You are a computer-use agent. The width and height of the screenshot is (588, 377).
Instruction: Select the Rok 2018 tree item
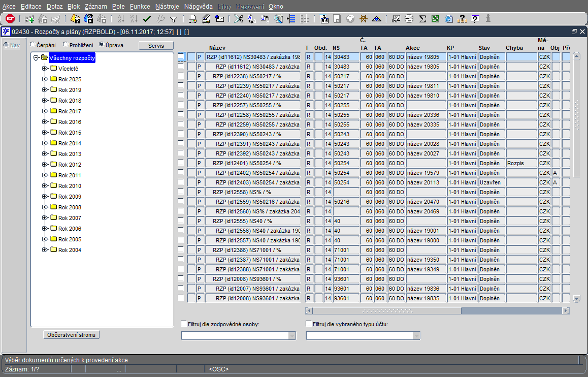tap(70, 101)
